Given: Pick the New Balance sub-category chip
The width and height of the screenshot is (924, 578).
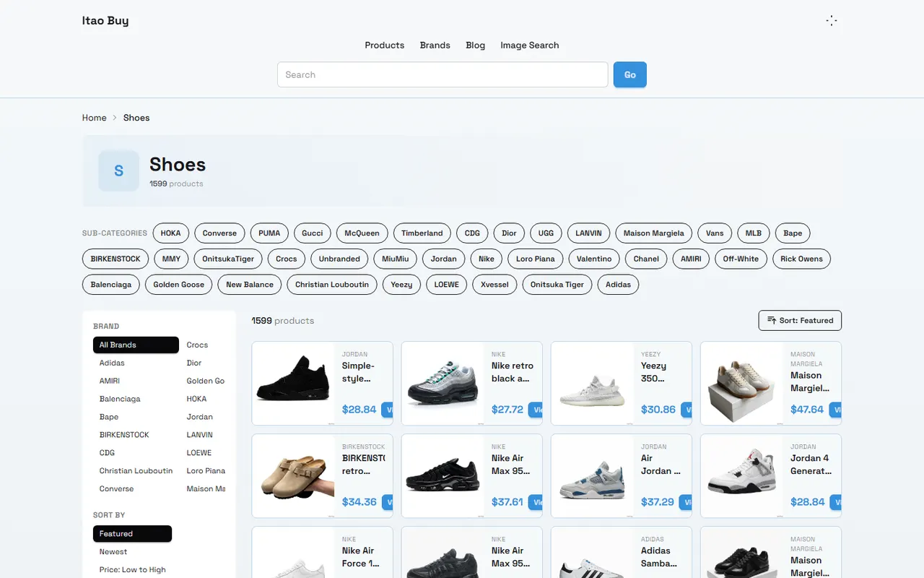Looking at the screenshot, I should (x=250, y=285).
